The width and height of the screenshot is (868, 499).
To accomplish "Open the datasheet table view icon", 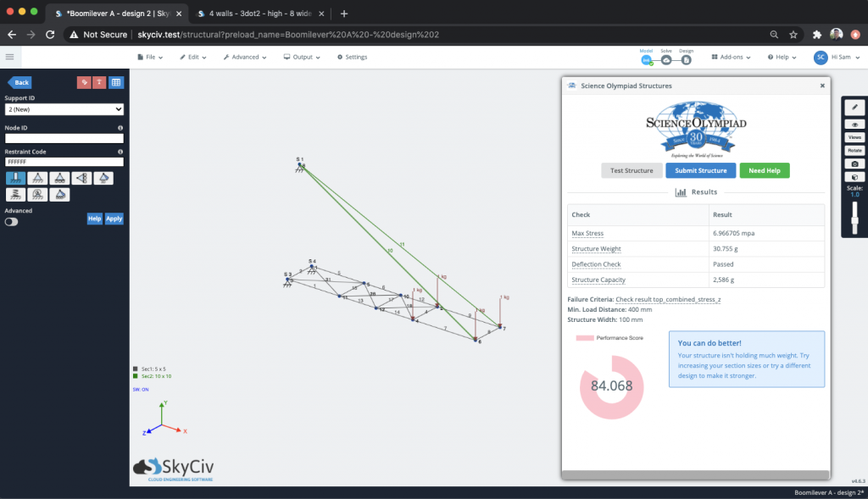I will pyautogui.click(x=116, y=82).
